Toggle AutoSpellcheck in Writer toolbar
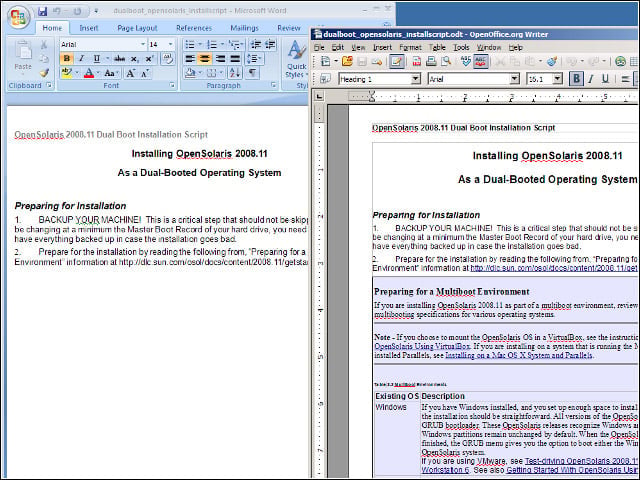This screenshot has width=640, height=480. click(481, 62)
